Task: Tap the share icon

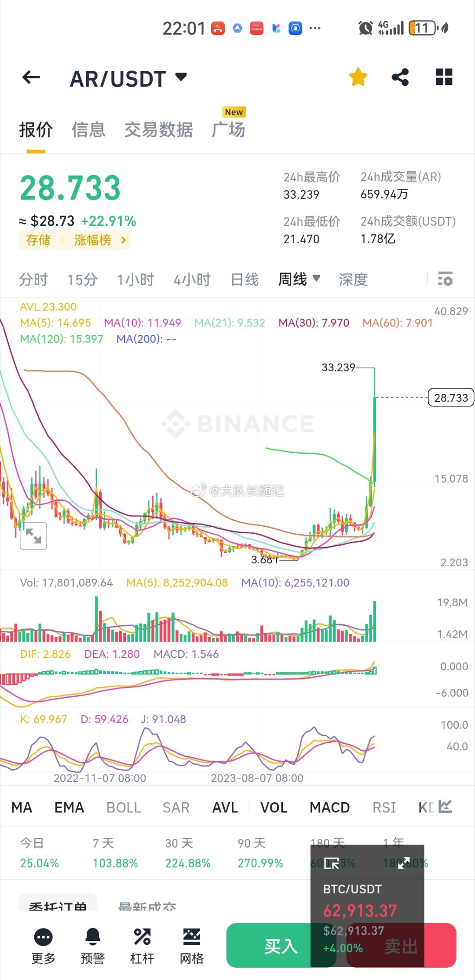Action: click(400, 77)
